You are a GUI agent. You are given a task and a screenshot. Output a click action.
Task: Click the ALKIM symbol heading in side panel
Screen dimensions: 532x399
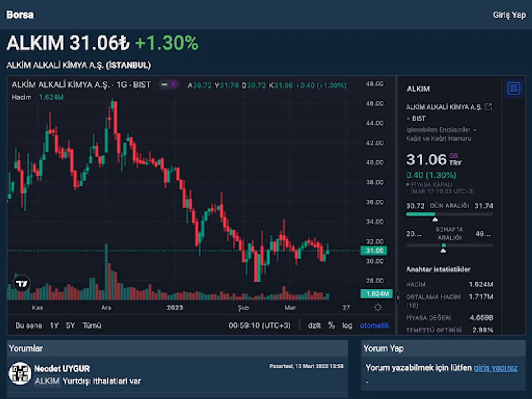pyautogui.click(x=418, y=89)
